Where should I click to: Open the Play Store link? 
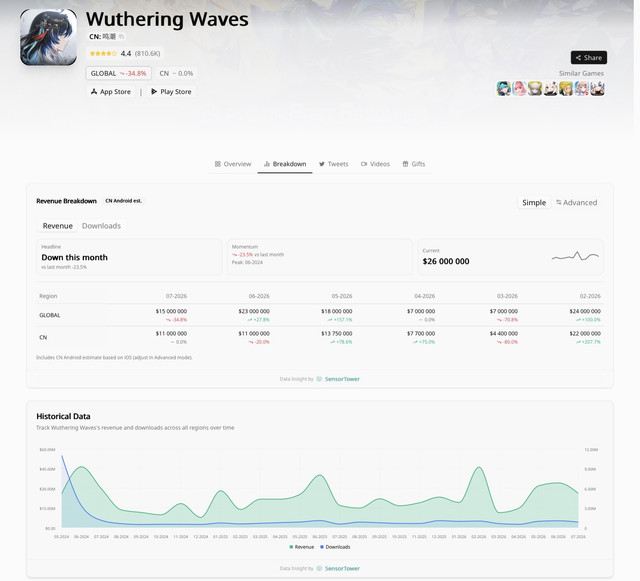[171, 92]
